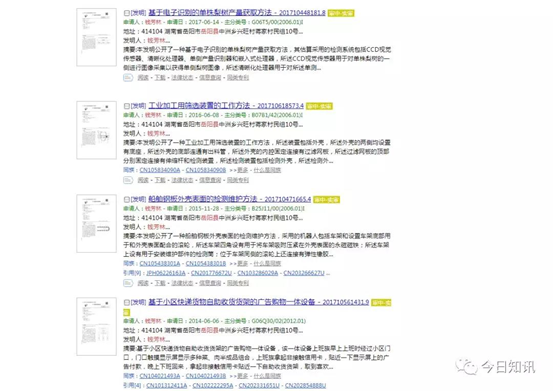Open family patent CN105834090A
Screen dimensions: 553x391
(160, 170)
